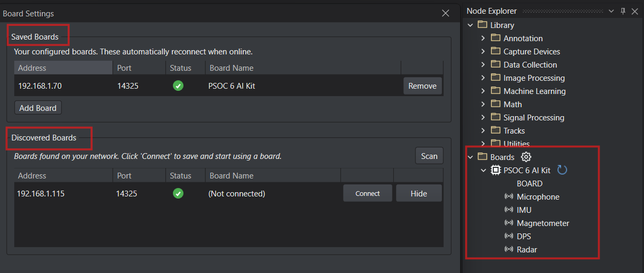Select the Microphone sensor node
This screenshot has width=644, height=273.
point(538,197)
